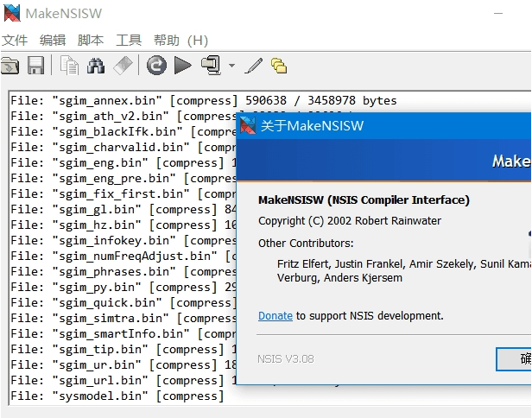Select the sgim_numFreqAdjust.bin log line
Screen dimensions: 532x418
[123, 256]
